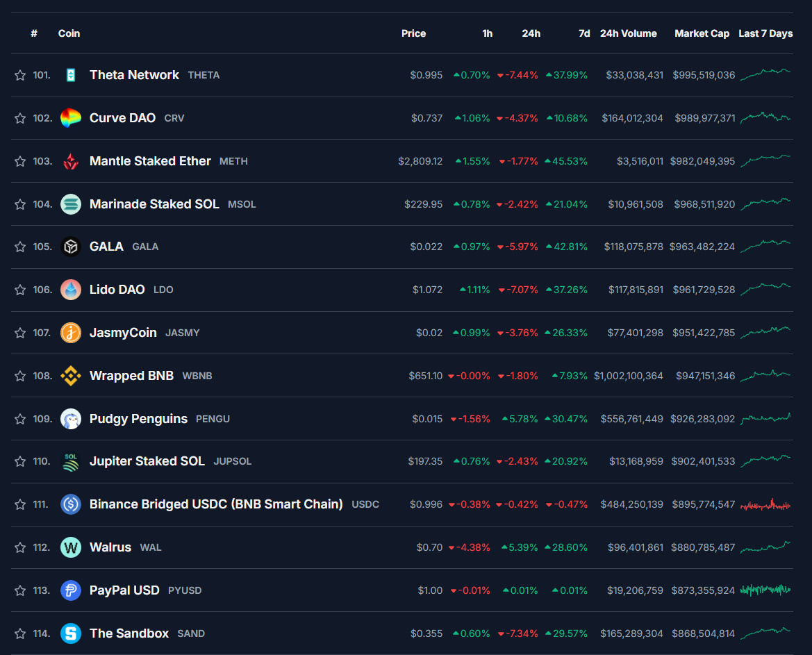Open the Marinade Staked SOL link
Screen dimensions: 812x655
pyautogui.click(x=154, y=204)
